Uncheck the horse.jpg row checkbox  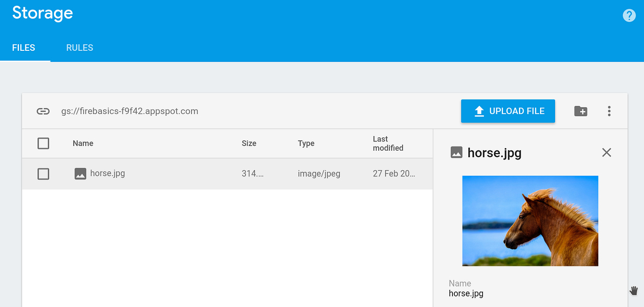point(43,174)
